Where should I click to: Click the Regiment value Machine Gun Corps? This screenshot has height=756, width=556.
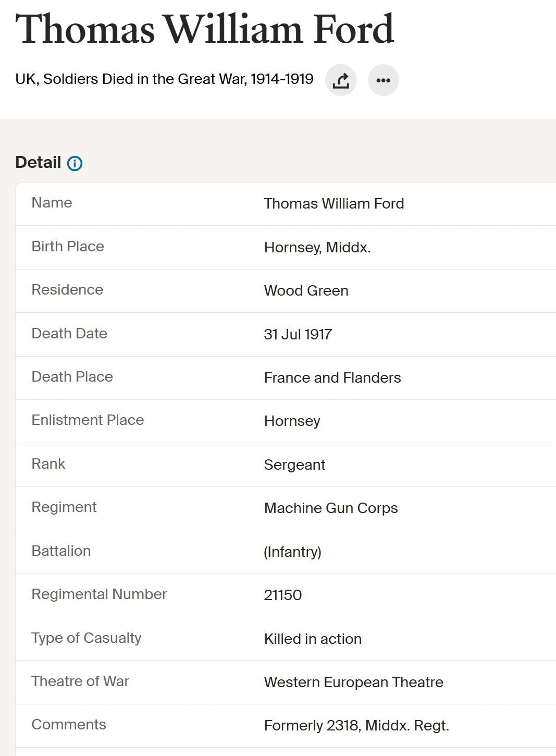click(330, 508)
